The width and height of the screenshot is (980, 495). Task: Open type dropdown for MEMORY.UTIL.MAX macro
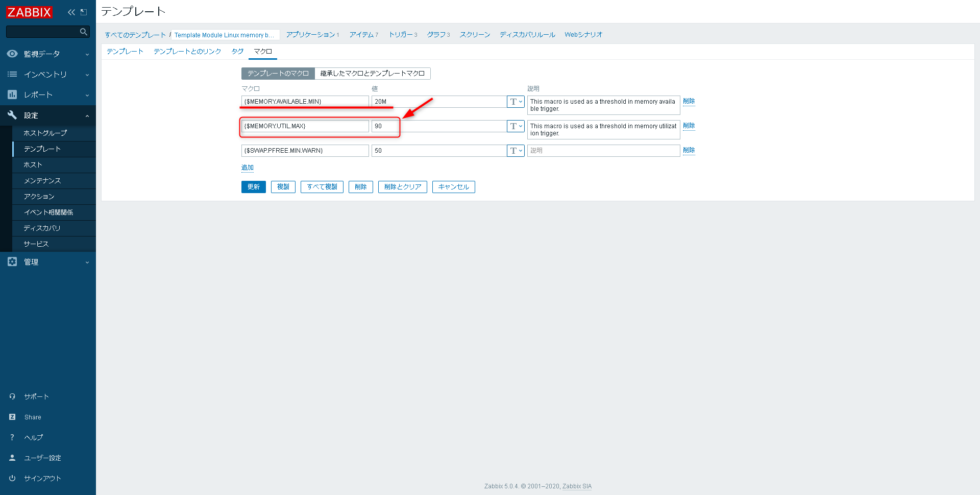click(x=516, y=126)
